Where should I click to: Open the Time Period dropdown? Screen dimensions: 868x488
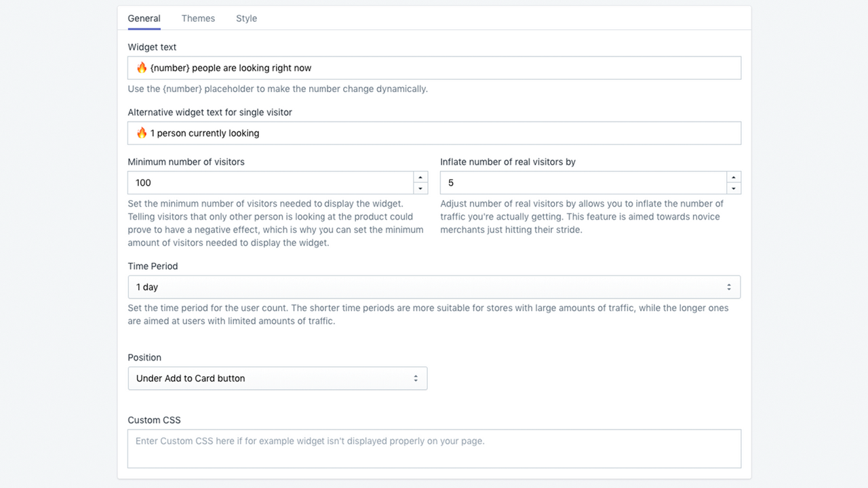pyautogui.click(x=434, y=287)
